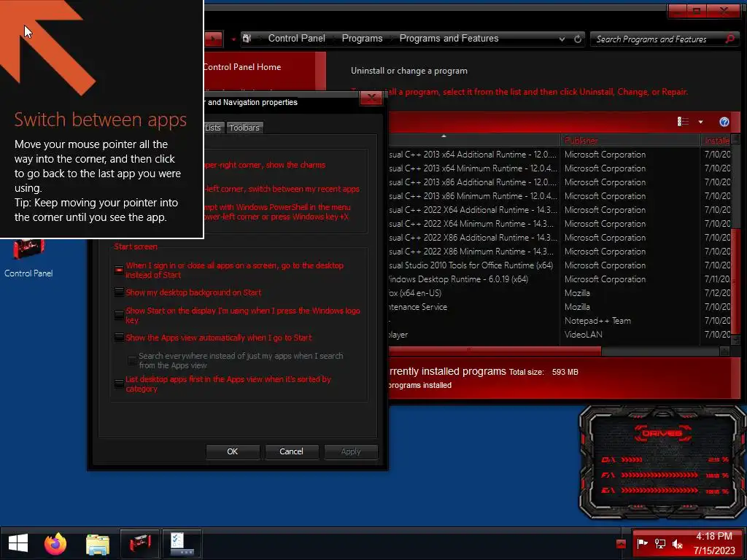The image size is (747, 560).
Task: Select the VideoLAN program row
Action: 559,334
